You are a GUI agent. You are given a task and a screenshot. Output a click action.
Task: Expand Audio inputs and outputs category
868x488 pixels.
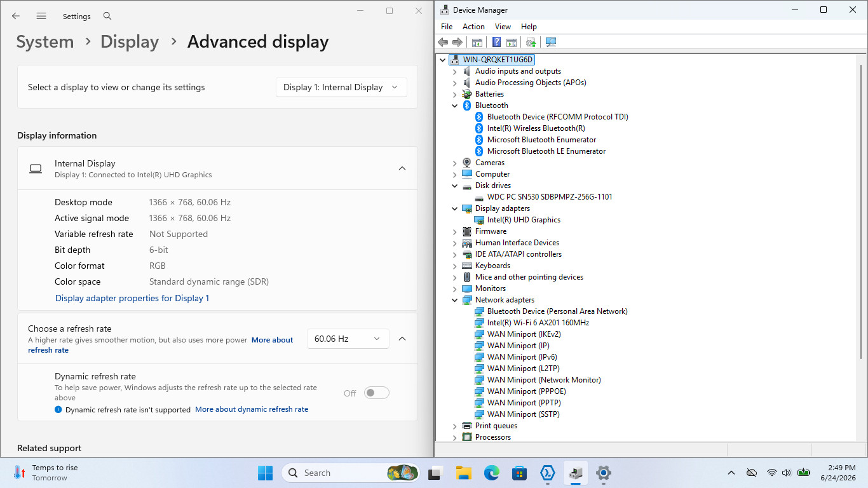[454, 71]
